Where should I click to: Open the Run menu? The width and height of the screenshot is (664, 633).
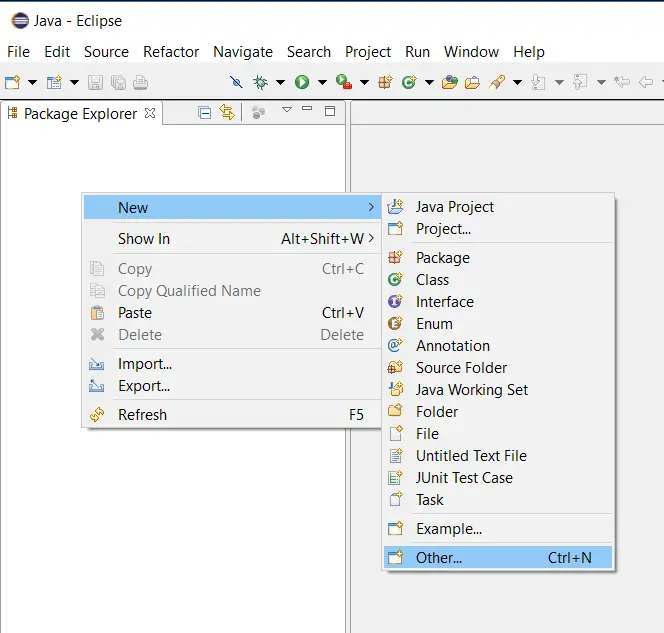click(x=417, y=52)
